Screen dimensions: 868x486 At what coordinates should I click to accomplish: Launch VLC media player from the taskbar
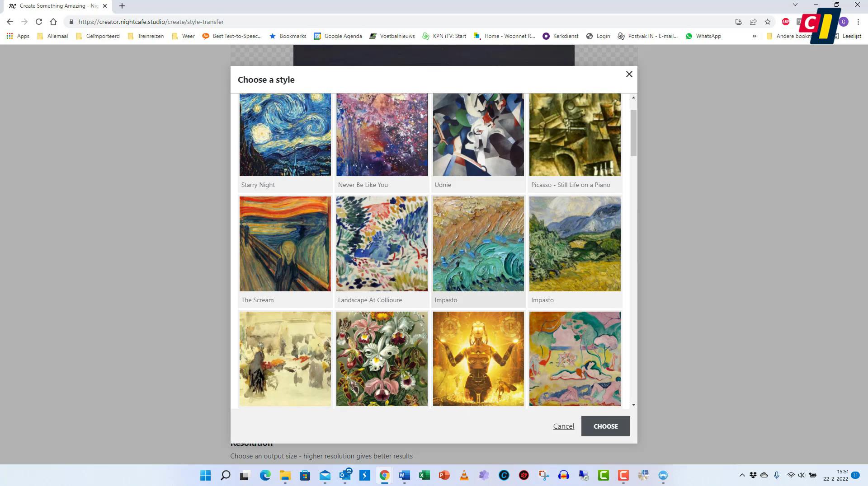click(464, 475)
